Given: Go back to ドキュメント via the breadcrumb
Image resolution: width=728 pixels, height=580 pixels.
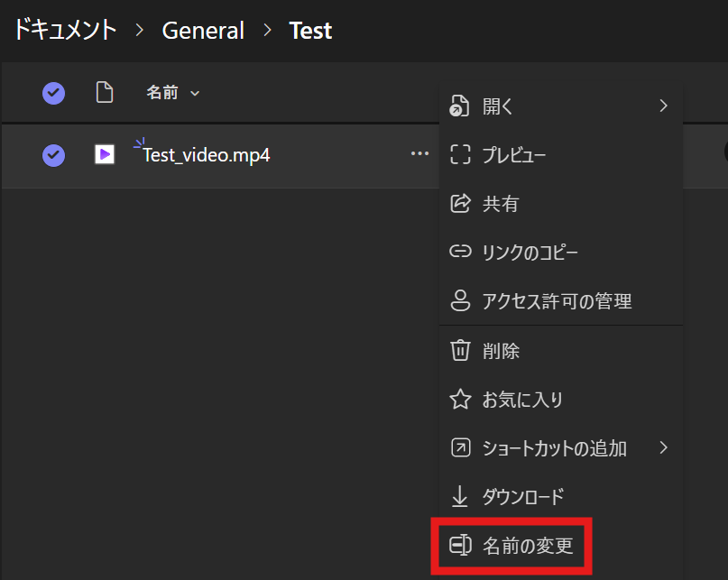Looking at the screenshot, I should pyautogui.click(x=65, y=30).
